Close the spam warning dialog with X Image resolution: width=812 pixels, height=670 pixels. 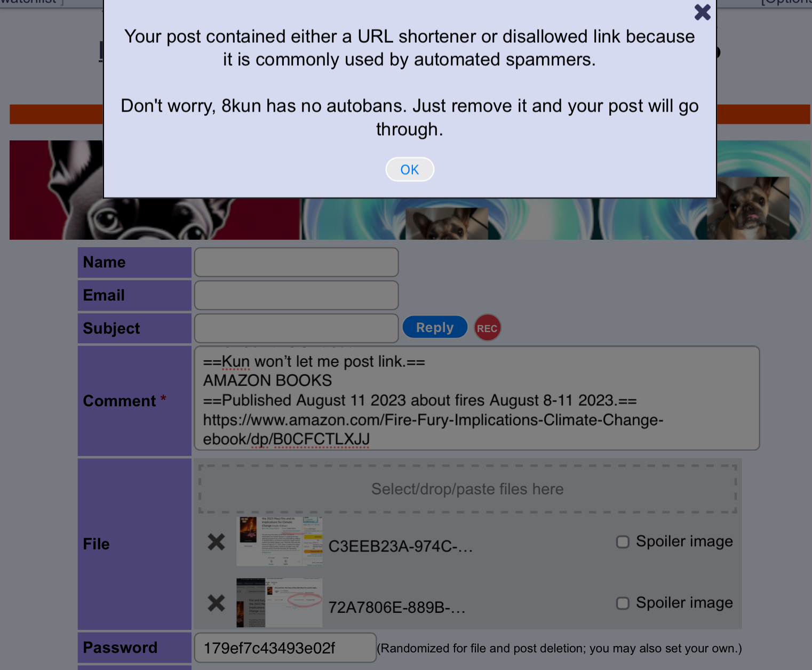coord(702,12)
